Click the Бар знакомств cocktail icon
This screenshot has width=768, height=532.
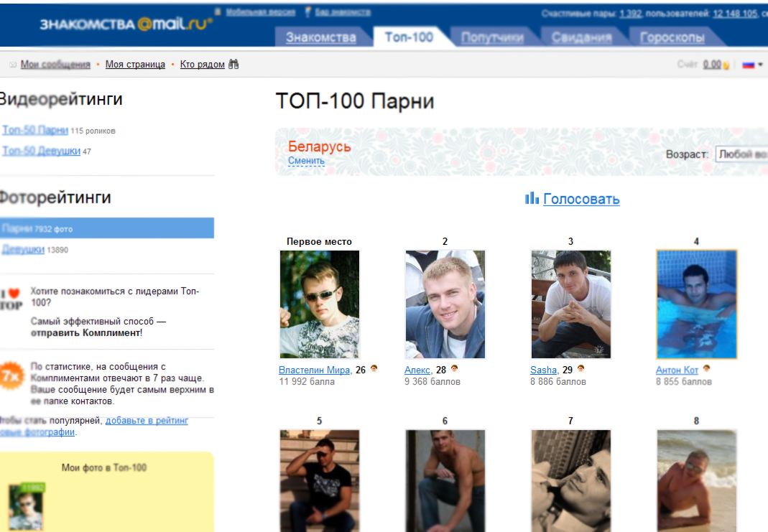(307, 11)
